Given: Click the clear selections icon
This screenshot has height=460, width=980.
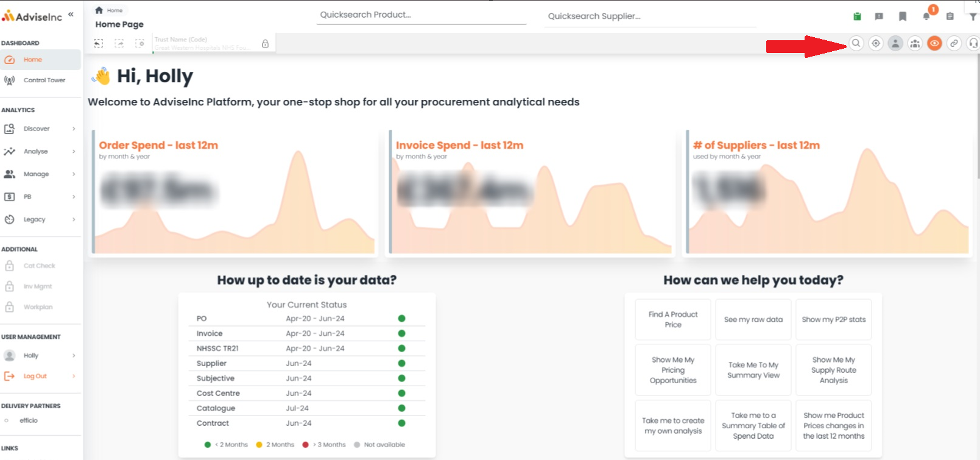Looking at the screenshot, I should 140,43.
